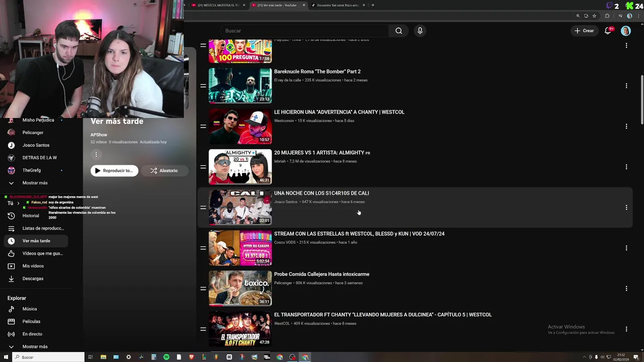Open the Pelicanger channel link under video

(x=283, y=283)
